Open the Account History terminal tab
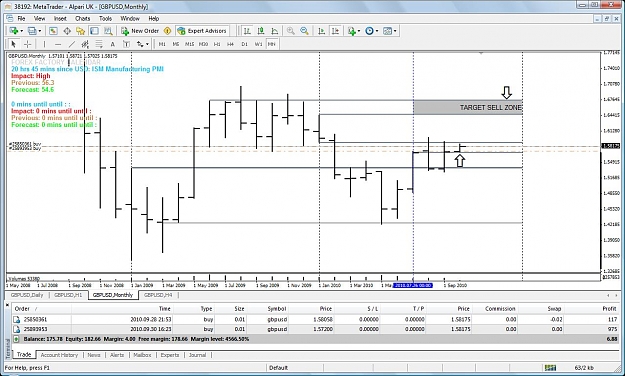Image resolution: width=625 pixels, height=376 pixels. click(59, 355)
